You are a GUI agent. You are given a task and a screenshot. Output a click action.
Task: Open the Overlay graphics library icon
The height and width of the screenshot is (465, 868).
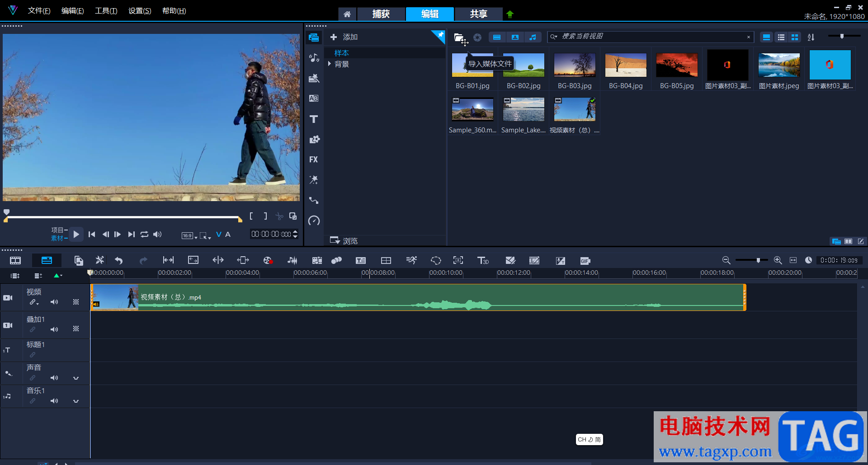tap(314, 139)
